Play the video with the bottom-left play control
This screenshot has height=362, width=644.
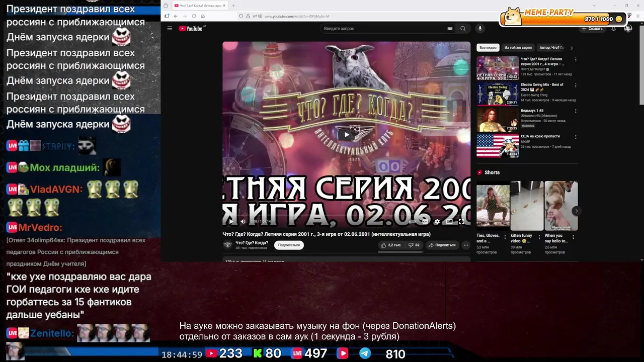point(230,221)
